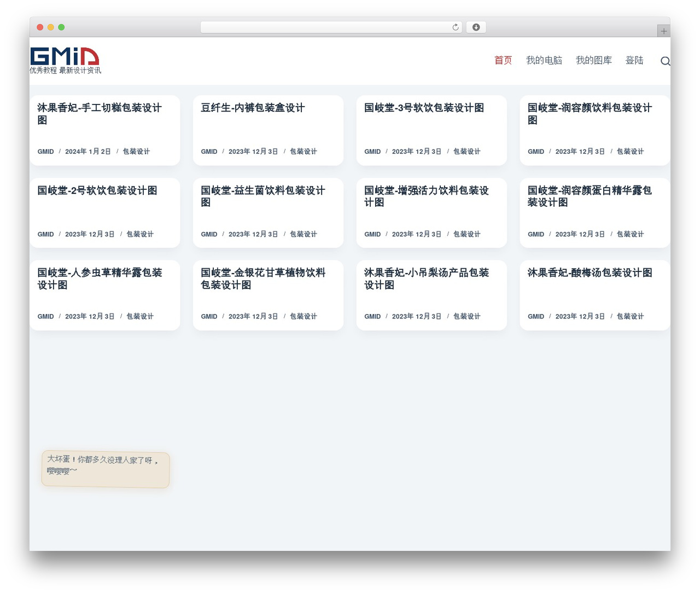The width and height of the screenshot is (700, 593).
Task: Open article 国岐堂-2号软饮包装设计图
Action: click(x=97, y=190)
